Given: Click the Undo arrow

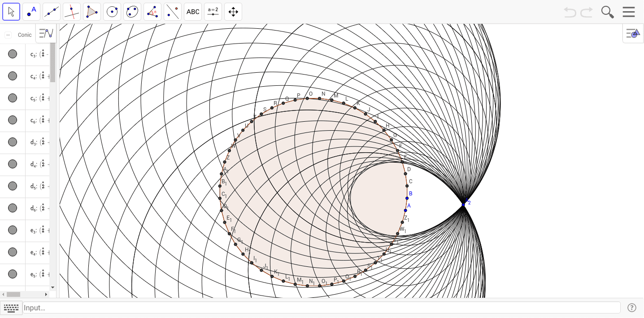Looking at the screenshot, I should (570, 12).
